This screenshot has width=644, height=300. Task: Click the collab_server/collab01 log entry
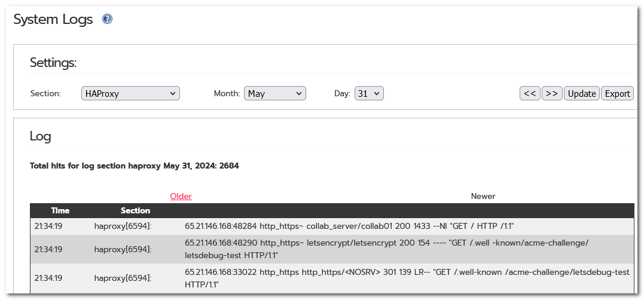tap(332, 226)
